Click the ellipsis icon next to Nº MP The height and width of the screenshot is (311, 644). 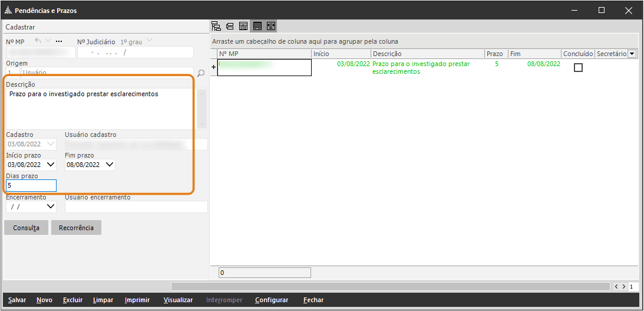(x=58, y=41)
